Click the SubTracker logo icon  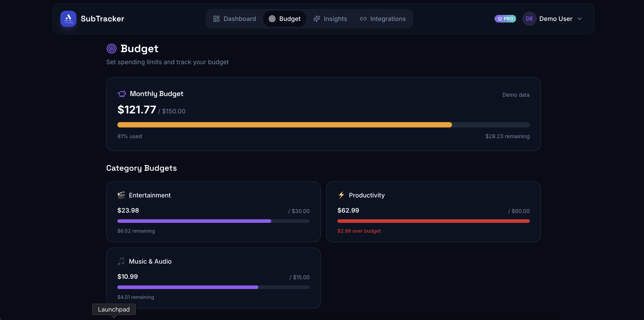(x=68, y=18)
